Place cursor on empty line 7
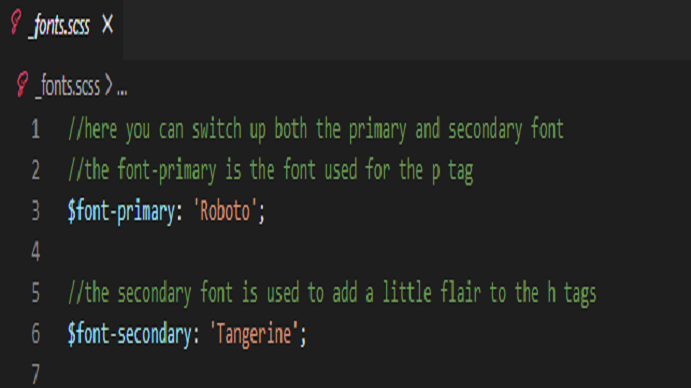 (x=353, y=374)
